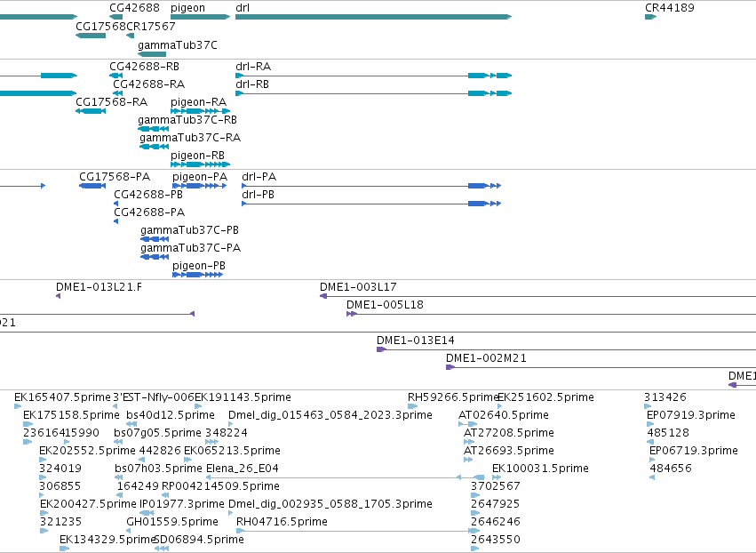Click the drl-PB protein label

point(258,195)
